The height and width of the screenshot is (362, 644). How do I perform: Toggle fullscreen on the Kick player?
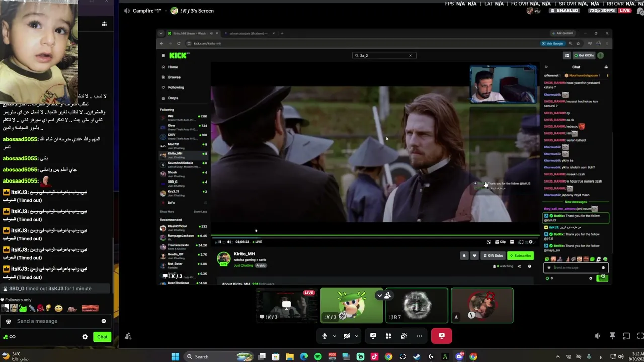(x=521, y=242)
